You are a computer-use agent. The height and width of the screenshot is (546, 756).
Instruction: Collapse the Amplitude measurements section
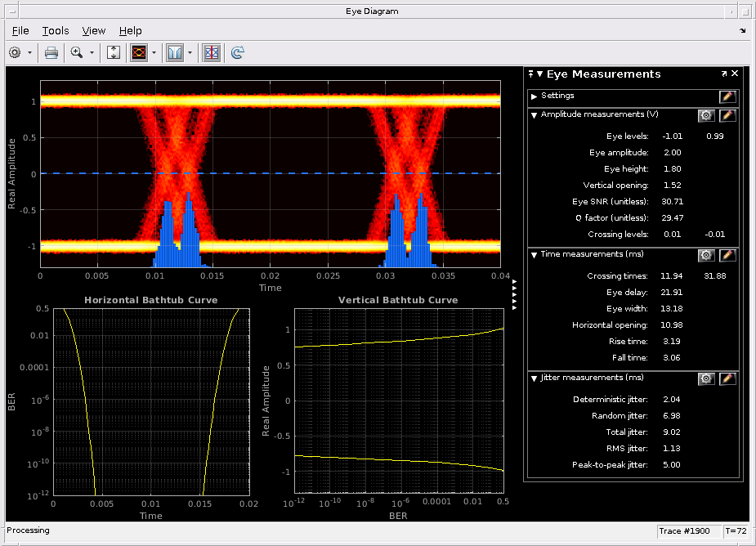click(535, 115)
